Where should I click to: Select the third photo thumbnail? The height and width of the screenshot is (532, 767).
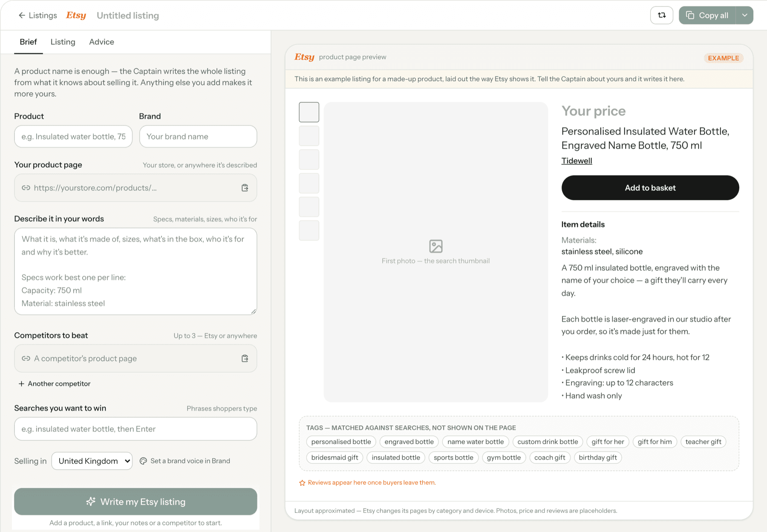(x=309, y=159)
